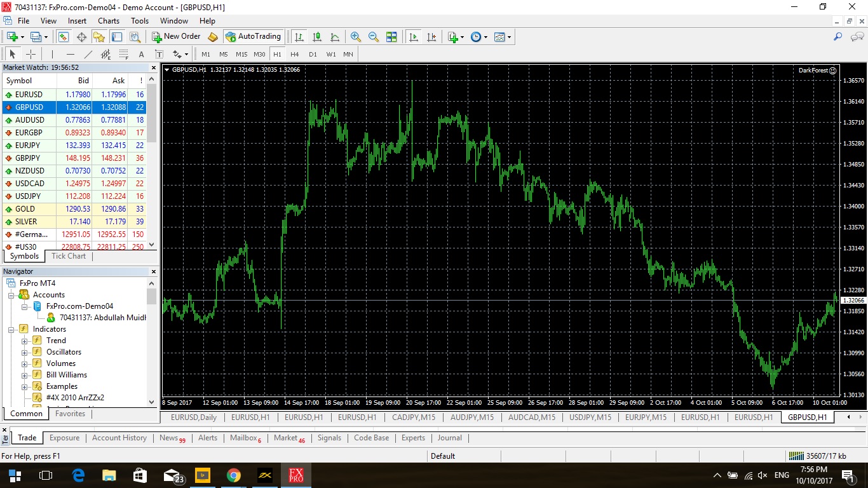The image size is (868, 488).
Task: Tile chart windows with the toolbar icon
Action: coord(391,37)
